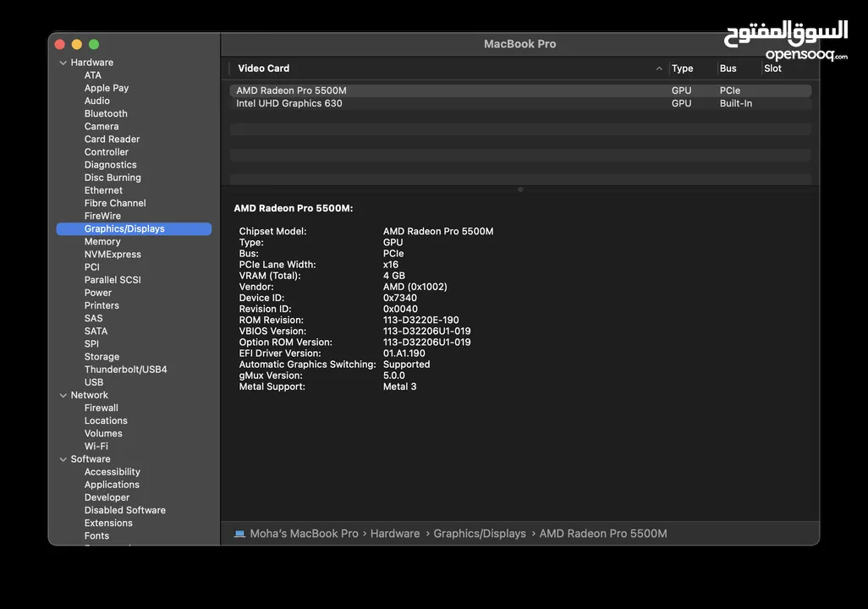Open Volumes under Network
The height and width of the screenshot is (609, 868).
103,434
